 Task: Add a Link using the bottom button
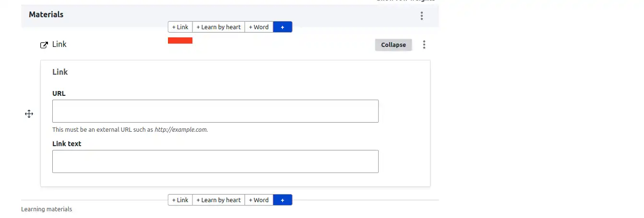click(180, 200)
